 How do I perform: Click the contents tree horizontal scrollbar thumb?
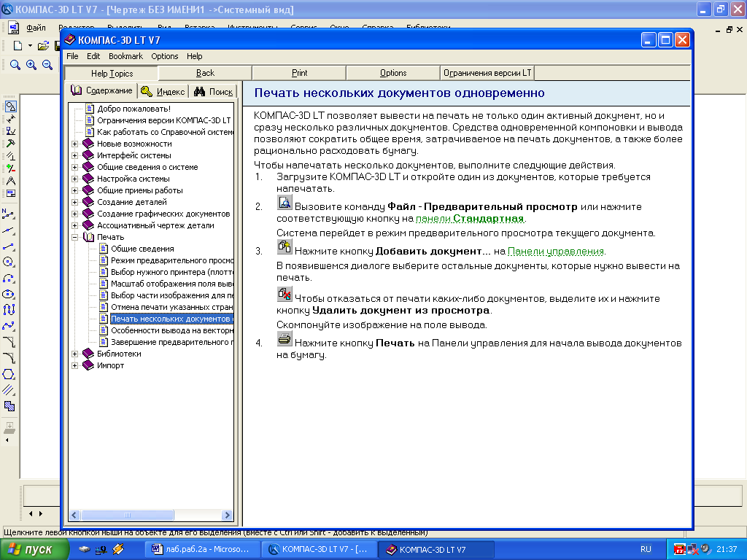pos(127,515)
